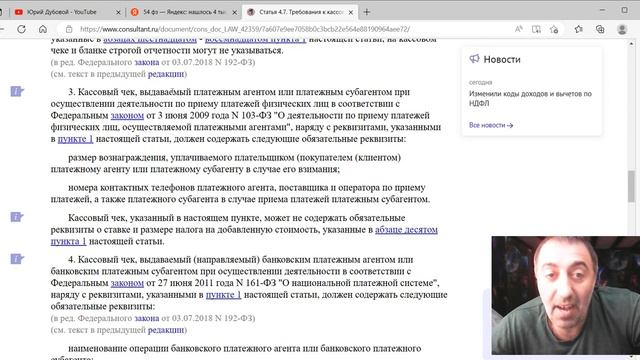This screenshot has height=360, width=640.
Task: Click the Новости megaphone icon
Action: [x=474, y=59]
